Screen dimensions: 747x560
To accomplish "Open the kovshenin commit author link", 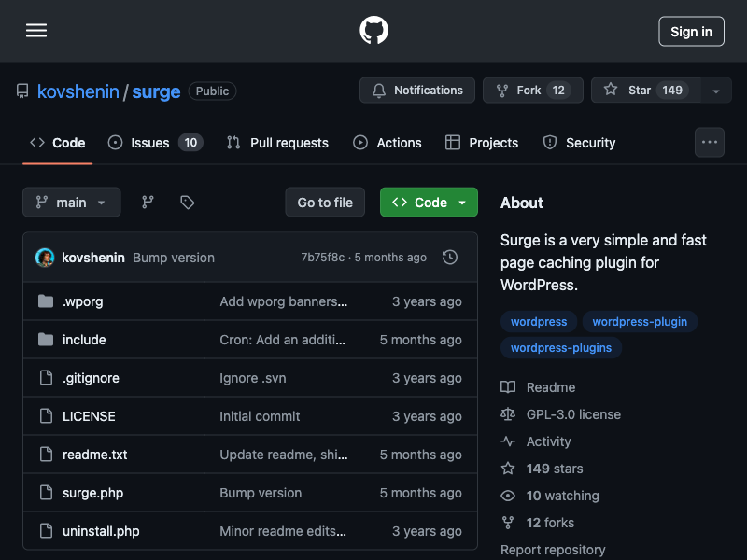I will coord(93,258).
